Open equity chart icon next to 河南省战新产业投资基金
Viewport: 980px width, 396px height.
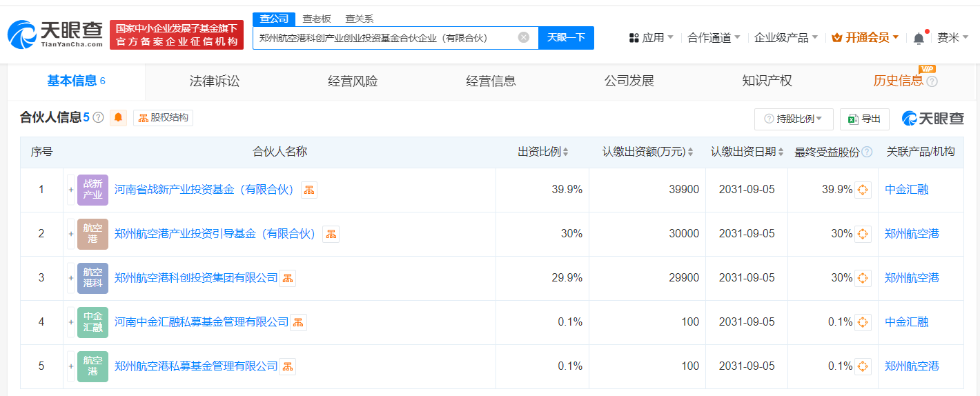pyautogui.click(x=309, y=190)
